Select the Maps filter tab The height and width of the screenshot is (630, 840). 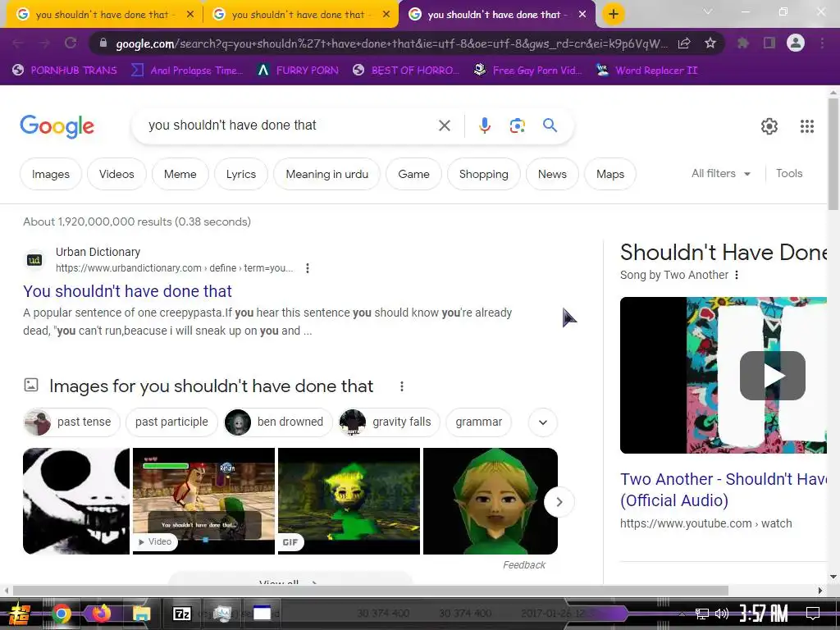(x=610, y=174)
